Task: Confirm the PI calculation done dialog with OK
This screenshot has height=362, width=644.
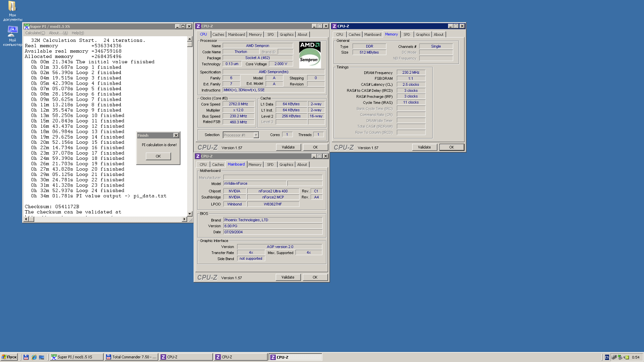Action: [158, 156]
